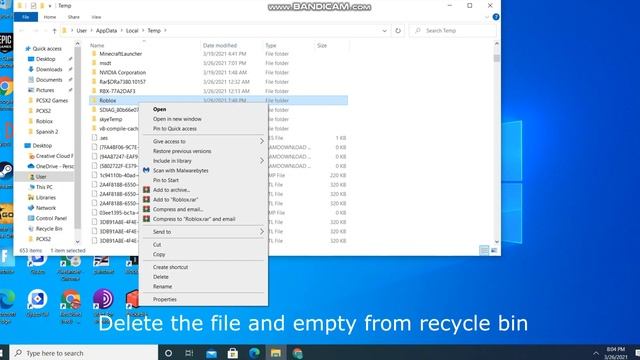The image size is (640, 360).
Task: Switch to large icons view layout
Action: tap(494, 250)
